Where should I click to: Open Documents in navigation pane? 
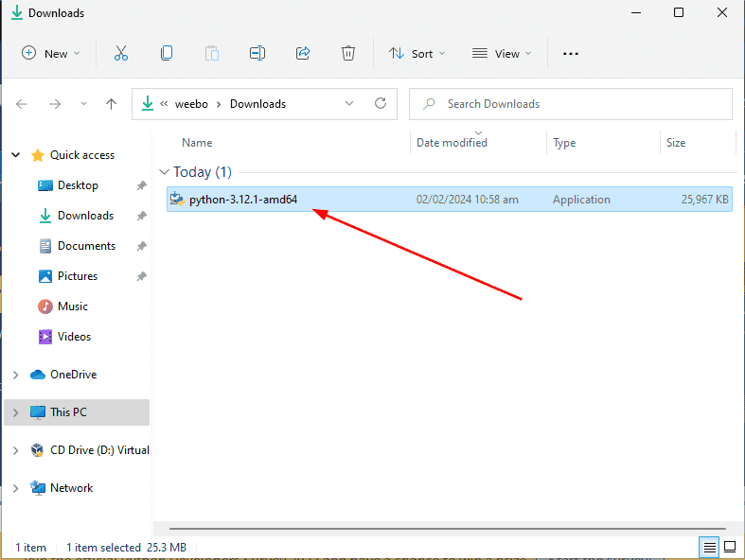pos(86,246)
